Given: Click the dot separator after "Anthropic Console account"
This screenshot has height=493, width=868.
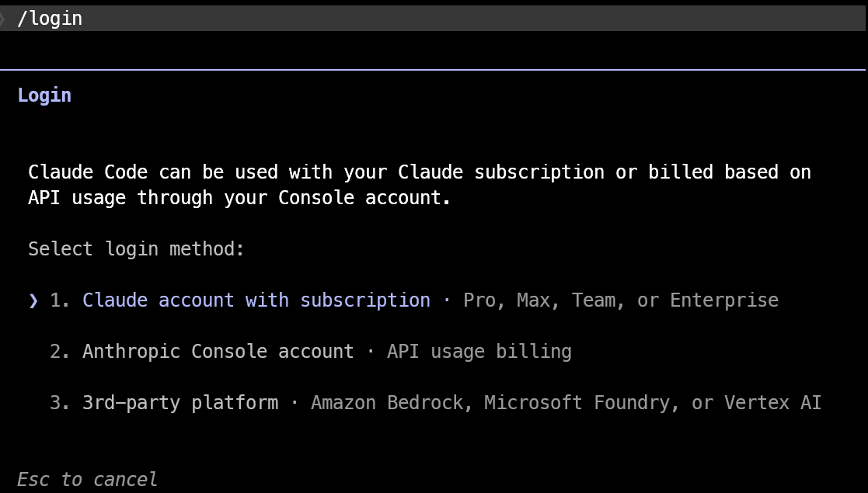Looking at the screenshot, I should (x=370, y=352).
